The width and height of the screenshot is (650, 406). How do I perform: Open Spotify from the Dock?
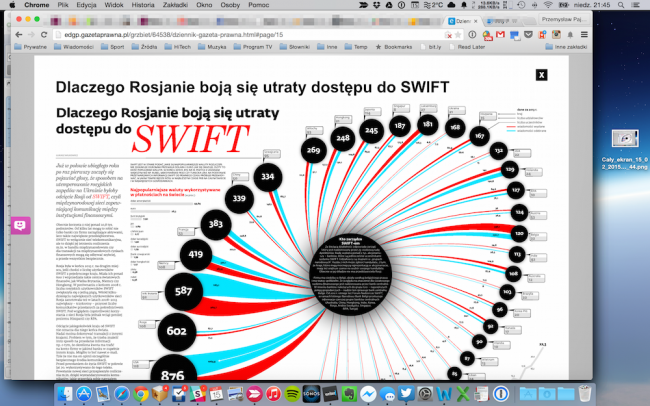coord(293,394)
